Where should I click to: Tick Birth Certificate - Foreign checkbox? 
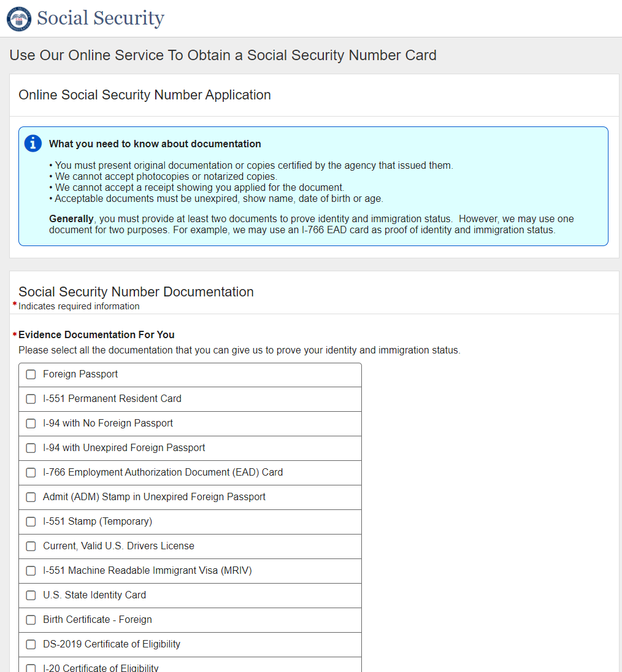(x=31, y=620)
